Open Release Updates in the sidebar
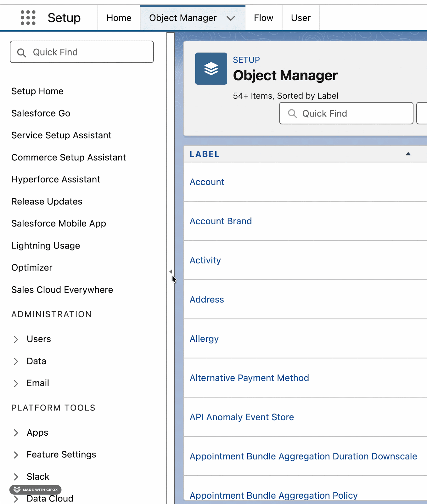 pyautogui.click(x=47, y=202)
